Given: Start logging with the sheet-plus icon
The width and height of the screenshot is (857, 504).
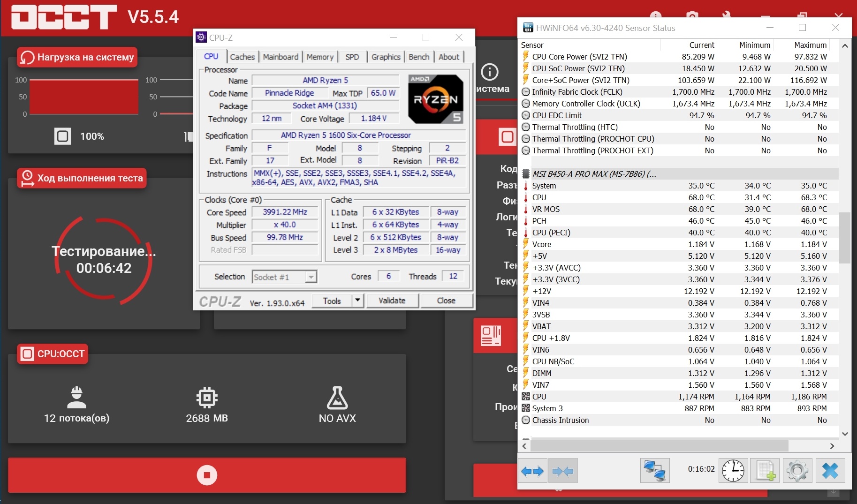Looking at the screenshot, I should tap(765, 471).
